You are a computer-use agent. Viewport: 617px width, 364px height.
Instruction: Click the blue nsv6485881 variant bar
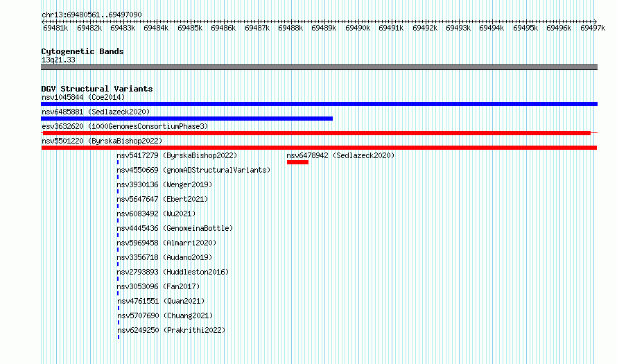pos(187,119)
